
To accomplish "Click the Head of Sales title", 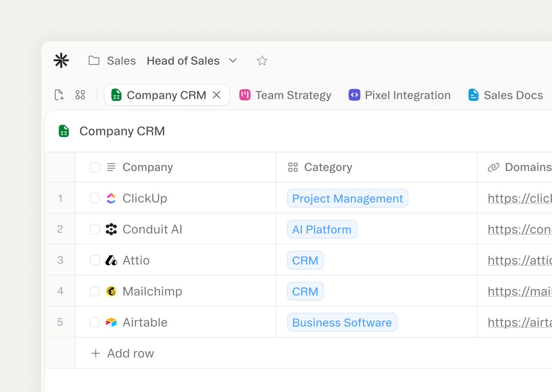I will (183, 61).
